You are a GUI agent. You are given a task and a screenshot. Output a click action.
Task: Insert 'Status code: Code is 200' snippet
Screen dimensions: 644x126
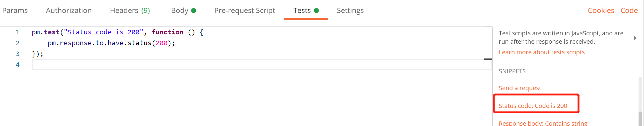[x=533, y=106]
